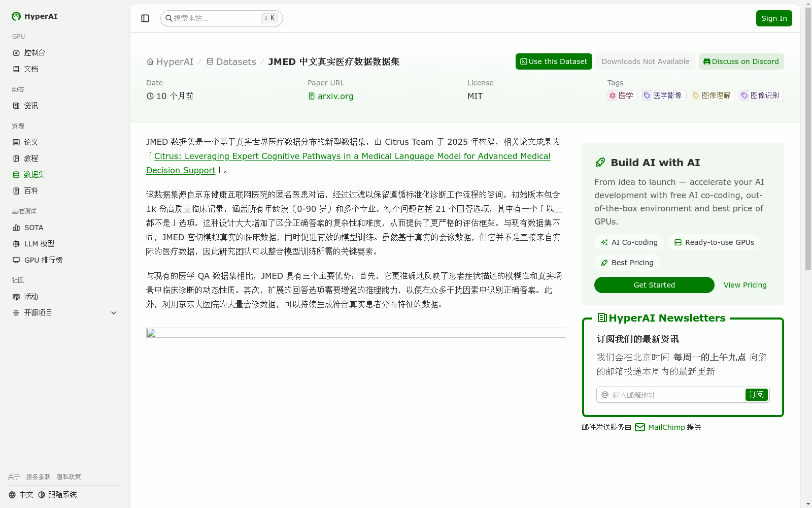The width and height of the screenshot is (812, 508).
Task: Click the vertical page scrollbar
Action: tap(808, 138)
